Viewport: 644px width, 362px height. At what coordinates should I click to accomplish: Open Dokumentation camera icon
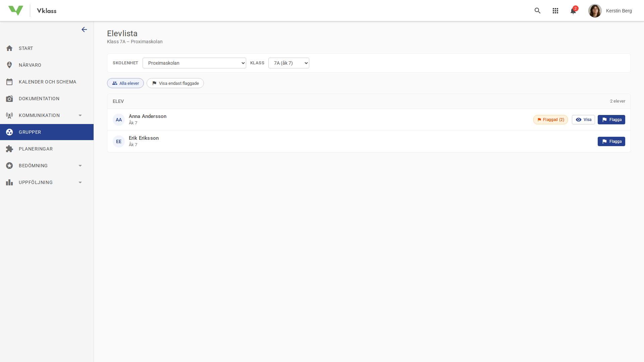pos(10,98)
